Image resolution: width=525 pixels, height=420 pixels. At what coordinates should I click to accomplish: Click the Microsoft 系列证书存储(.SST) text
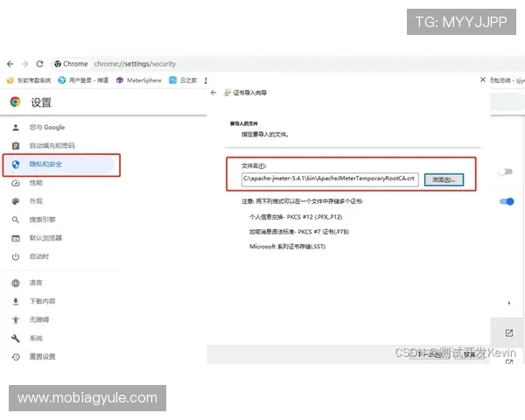pyautogui.click(x=287, y=247)
